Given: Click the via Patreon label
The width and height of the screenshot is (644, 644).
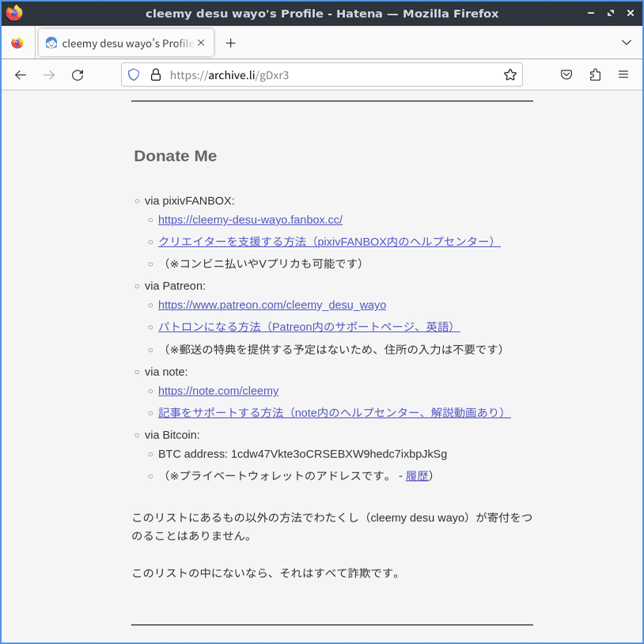Looking at the screenshot, I should pos(175,286).
